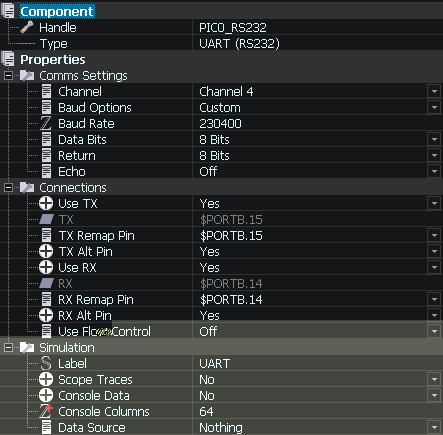The height and width of the screenshot is (435, 443).
Task: Click the Use Flow Control value Off
Action: click(208, 332)
